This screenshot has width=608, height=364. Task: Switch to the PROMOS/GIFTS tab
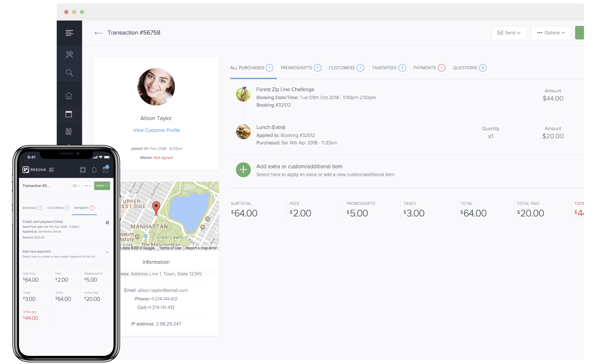pyautogui.click(x=296, y=68)
